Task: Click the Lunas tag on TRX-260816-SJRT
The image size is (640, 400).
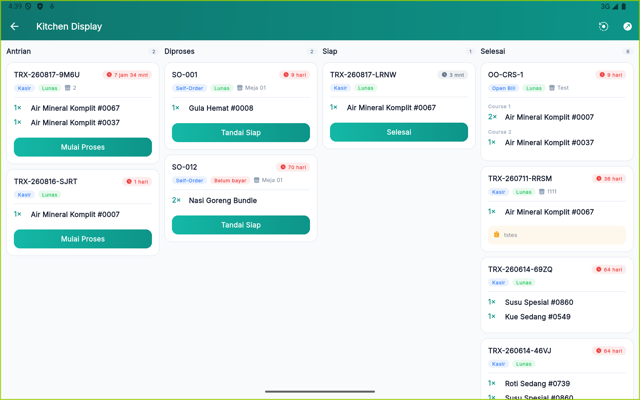Action: [49, 195]
